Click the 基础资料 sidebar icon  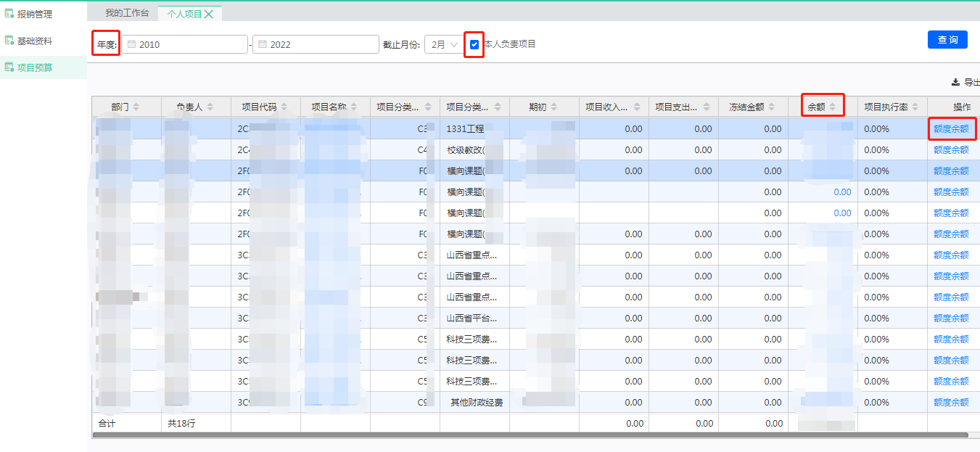click(x=9, y=41)
